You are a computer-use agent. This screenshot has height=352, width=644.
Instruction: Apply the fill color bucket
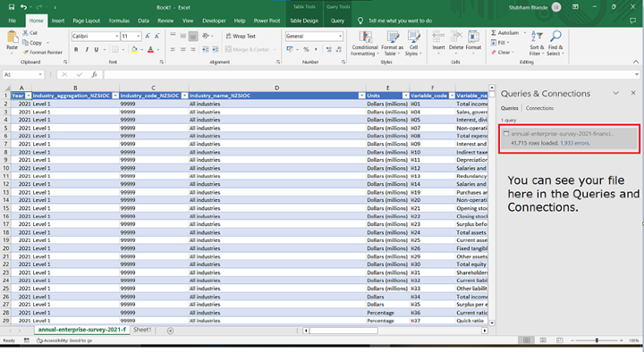[134, 50]
